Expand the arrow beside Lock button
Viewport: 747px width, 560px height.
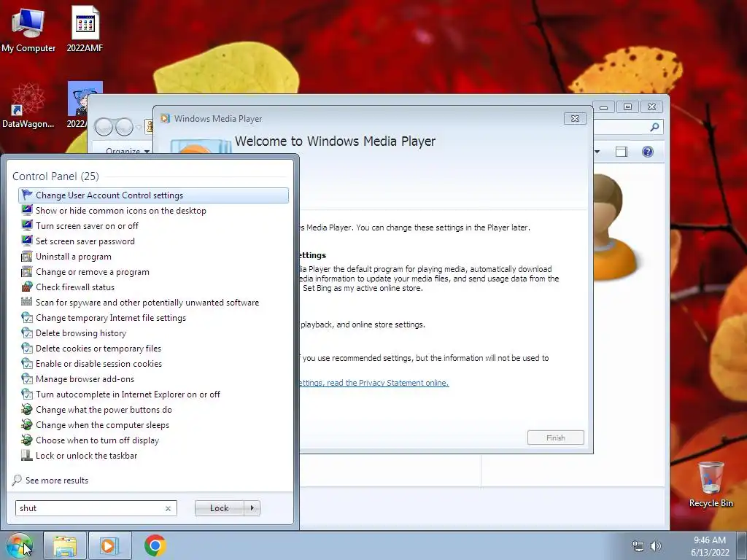coord(252,508)
